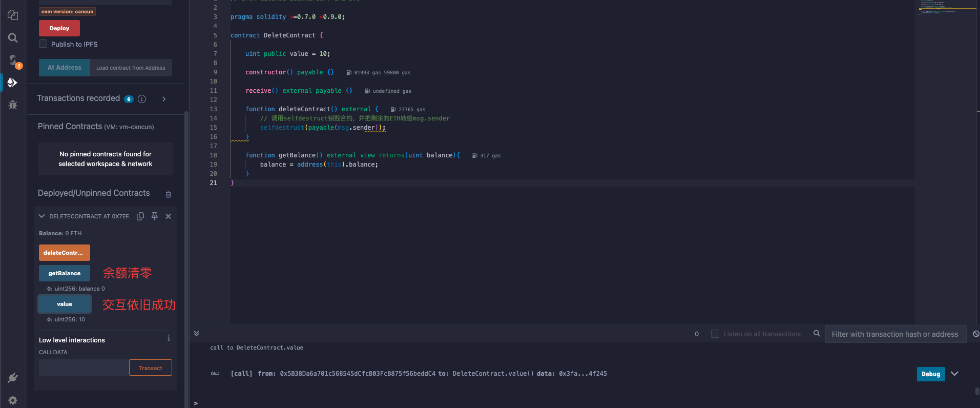The image size is (980, 408).
Task: Copy the DeleteContract address
Action: click(x=140, y=216)
